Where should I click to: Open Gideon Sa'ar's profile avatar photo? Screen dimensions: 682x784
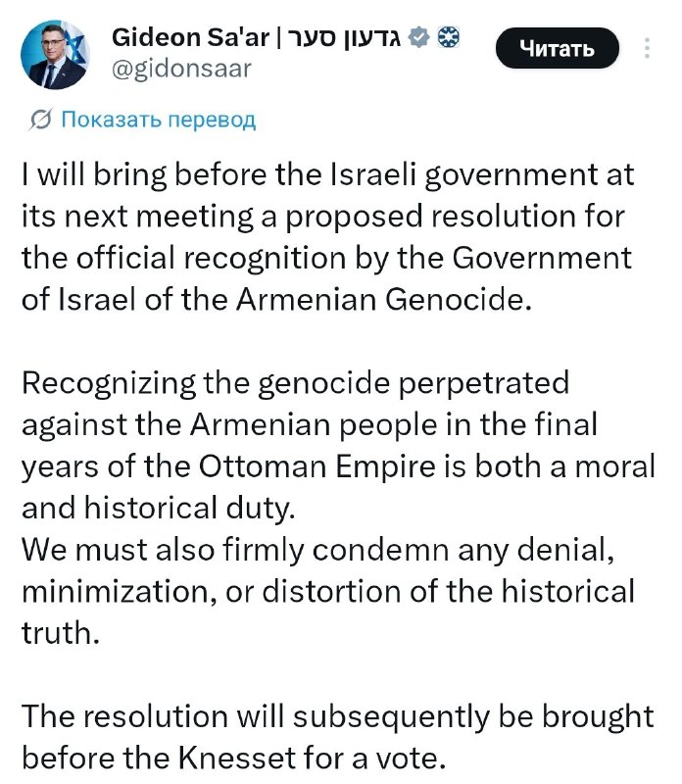coord(55,55)
